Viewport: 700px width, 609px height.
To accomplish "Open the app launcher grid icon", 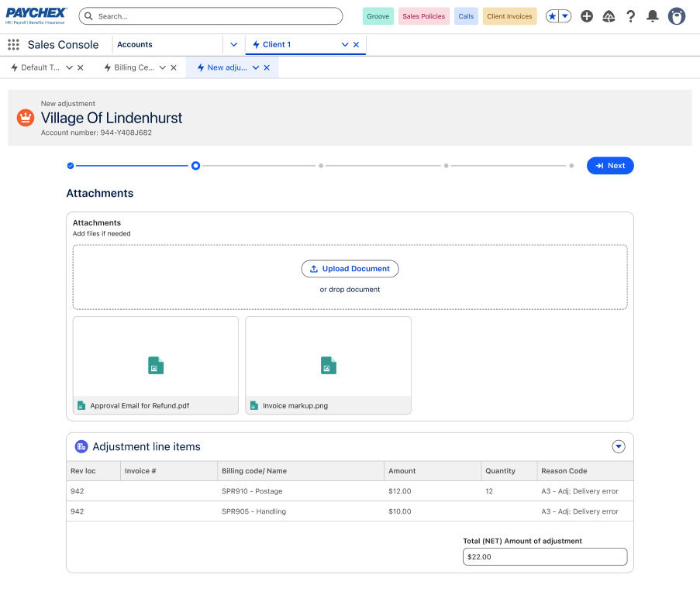I will click(x=13, y=45).
